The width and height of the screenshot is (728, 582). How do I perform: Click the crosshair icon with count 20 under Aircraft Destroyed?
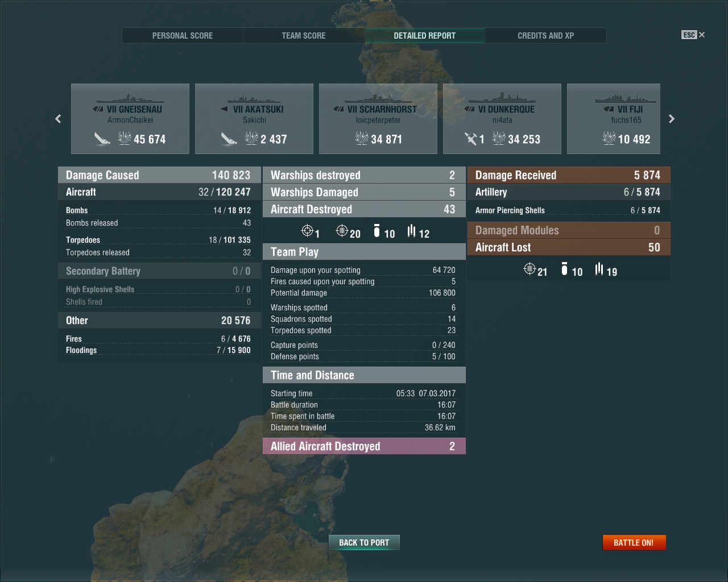342,231
